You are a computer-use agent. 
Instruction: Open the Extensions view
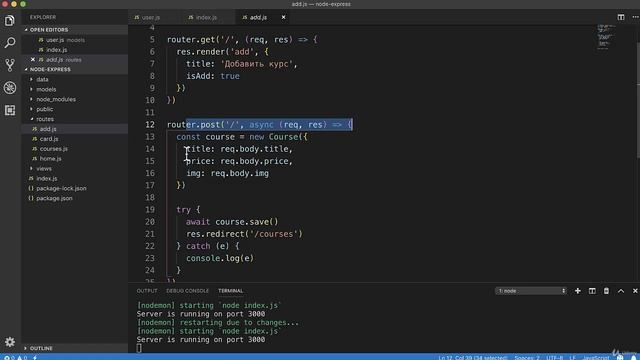(10, 110)
